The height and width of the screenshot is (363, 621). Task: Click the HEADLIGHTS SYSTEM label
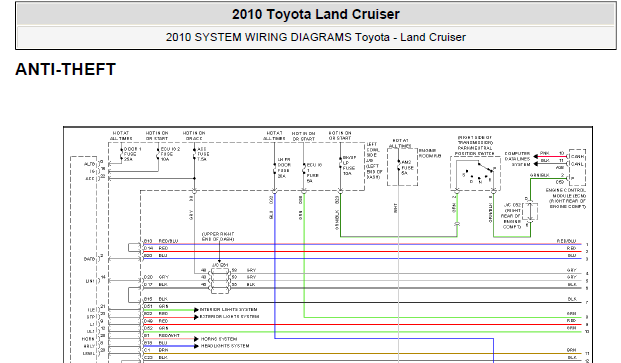(x=225, y=346)
